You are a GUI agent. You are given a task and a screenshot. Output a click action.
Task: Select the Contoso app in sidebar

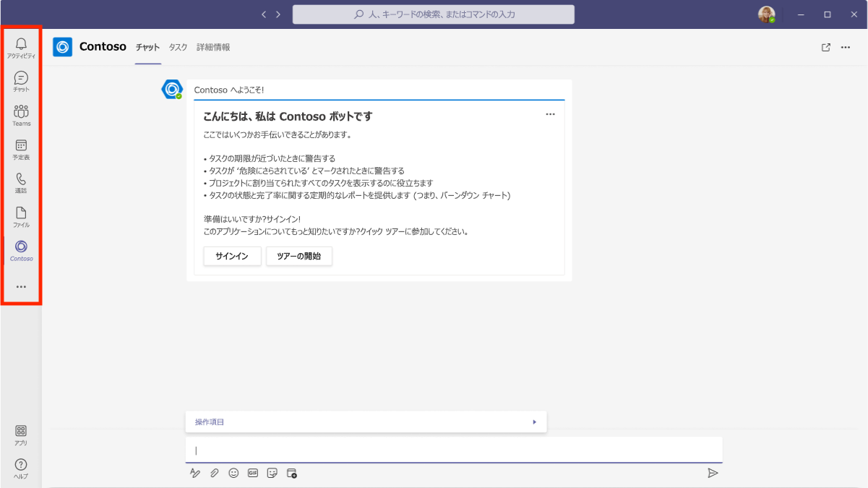tap(21, 251)
